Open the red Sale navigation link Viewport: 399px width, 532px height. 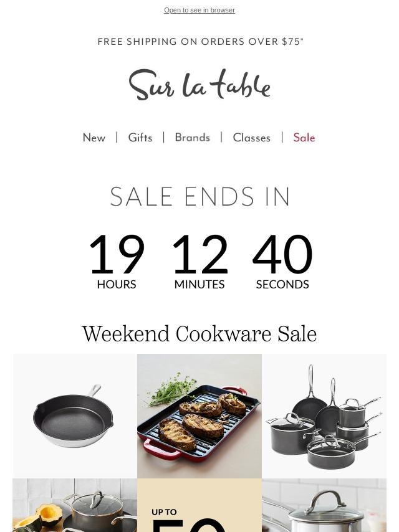(x=304, y=138)
